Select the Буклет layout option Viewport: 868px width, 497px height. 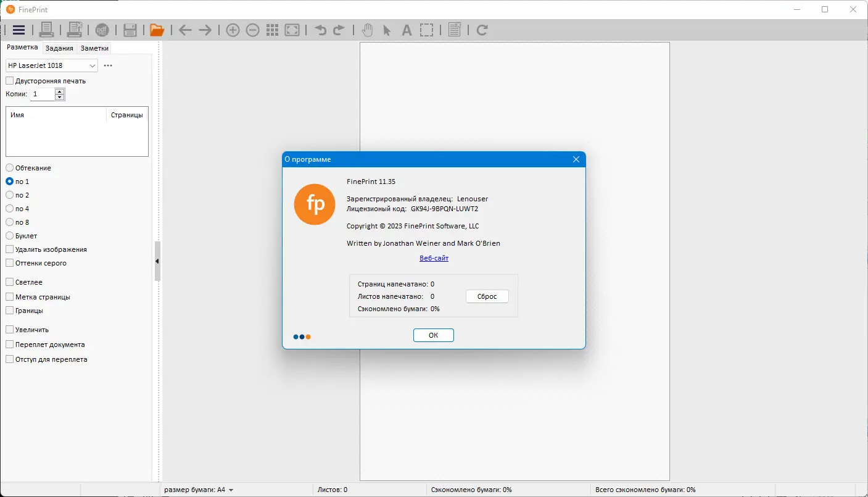pos(10,236)
